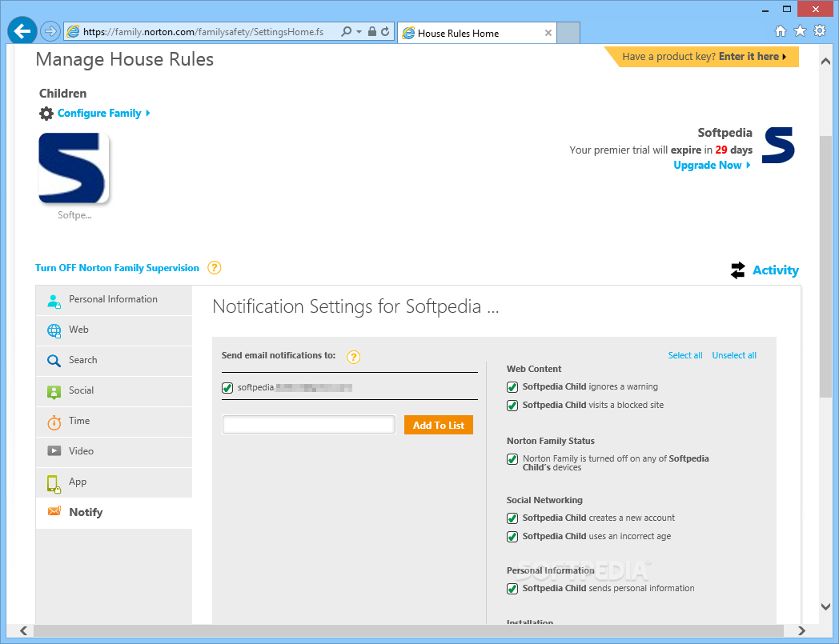Viewport: 839px width, 644px height.
Task: Click the Search magnifier sidebar icon
Action: 54,361
